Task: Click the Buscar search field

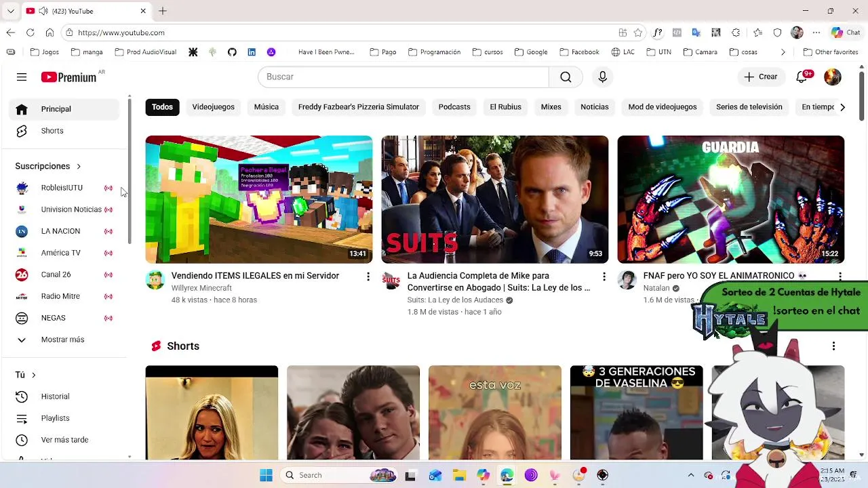Action: 403,77
